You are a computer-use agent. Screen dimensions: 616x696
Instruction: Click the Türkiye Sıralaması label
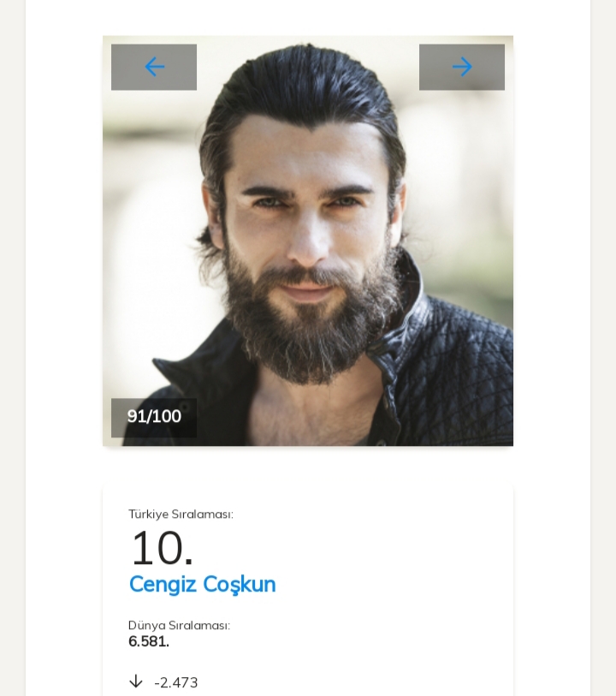(181, 515)
